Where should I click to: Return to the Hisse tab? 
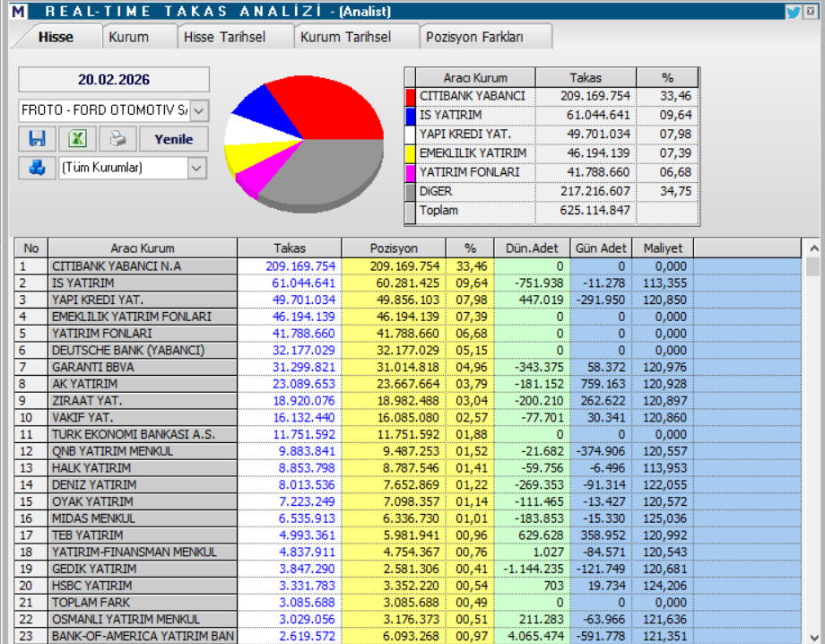coord(58,37)
